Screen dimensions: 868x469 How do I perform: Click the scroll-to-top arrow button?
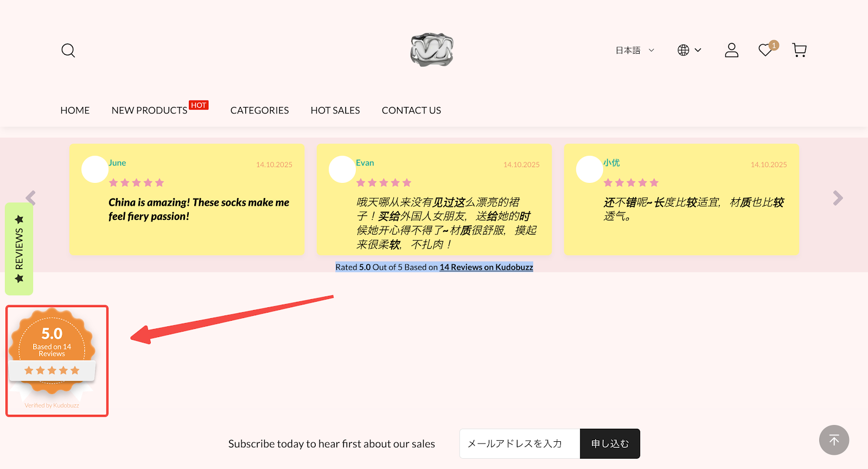(834, 440)
